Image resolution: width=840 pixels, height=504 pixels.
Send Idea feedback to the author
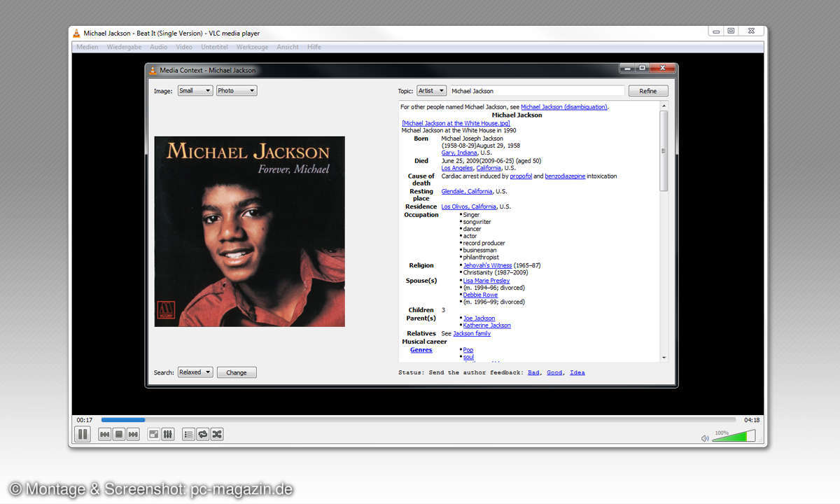pos(577,372)
